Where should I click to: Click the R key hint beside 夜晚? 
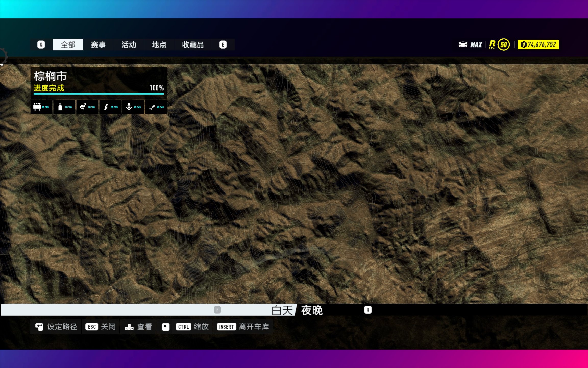tap(368, 310)
